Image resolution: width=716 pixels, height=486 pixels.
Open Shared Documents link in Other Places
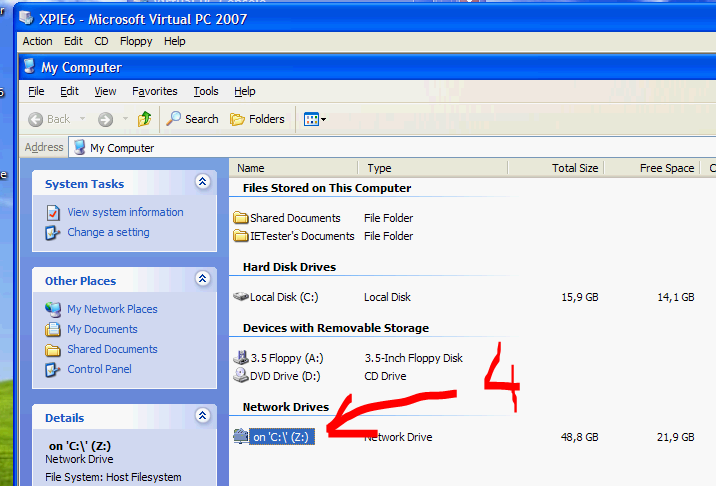tap(112, 349)
